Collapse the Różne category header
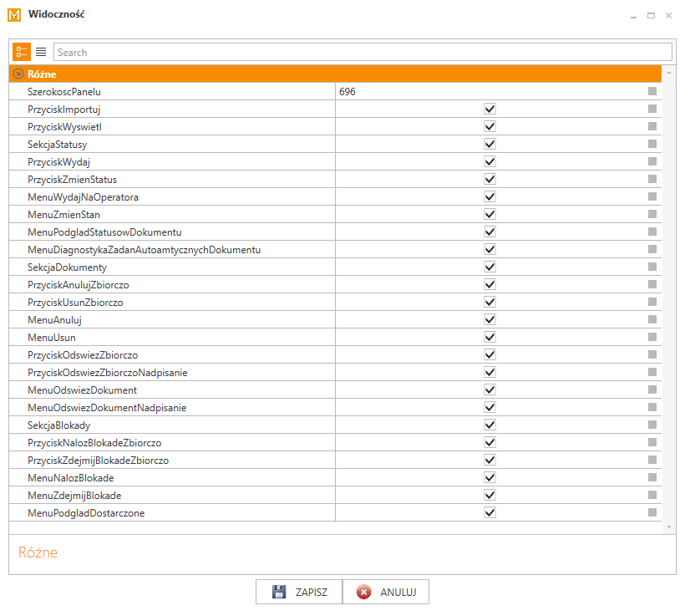685x616 pixels. [18, 74]
